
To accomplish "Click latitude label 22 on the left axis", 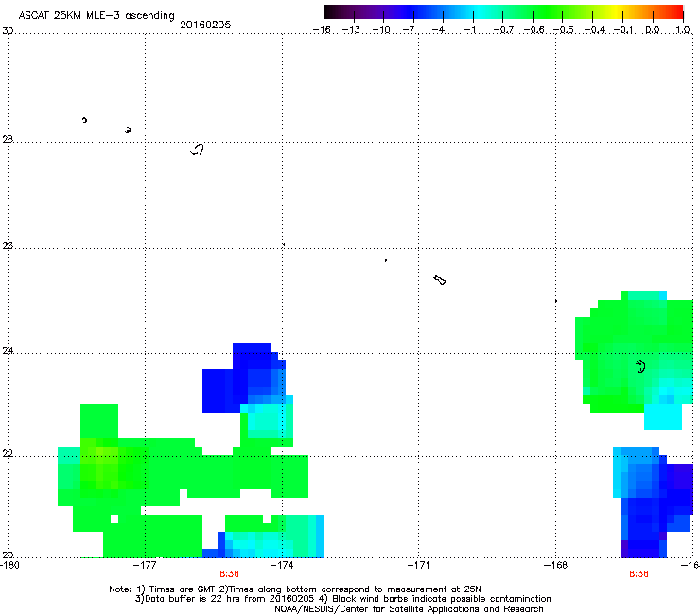I will (x=8, y=453).
